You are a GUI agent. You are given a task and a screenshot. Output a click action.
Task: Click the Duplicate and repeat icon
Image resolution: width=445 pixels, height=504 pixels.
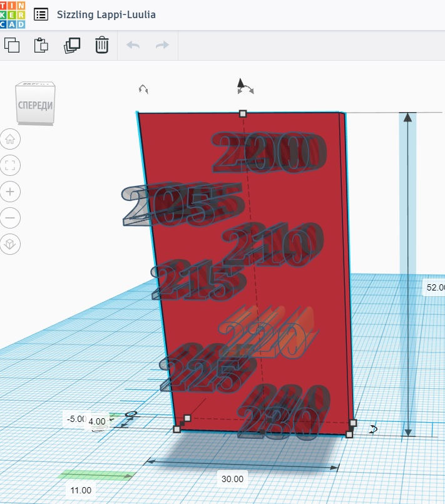click(72, 45)
